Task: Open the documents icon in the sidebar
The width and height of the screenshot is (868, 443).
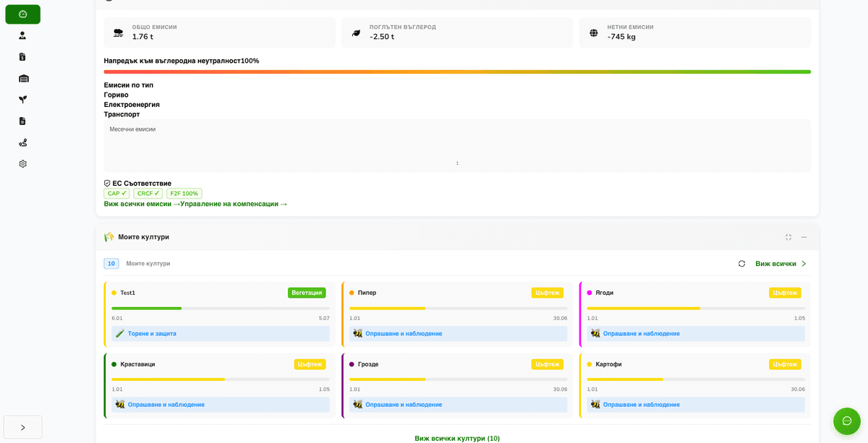Action: (22, 121)
